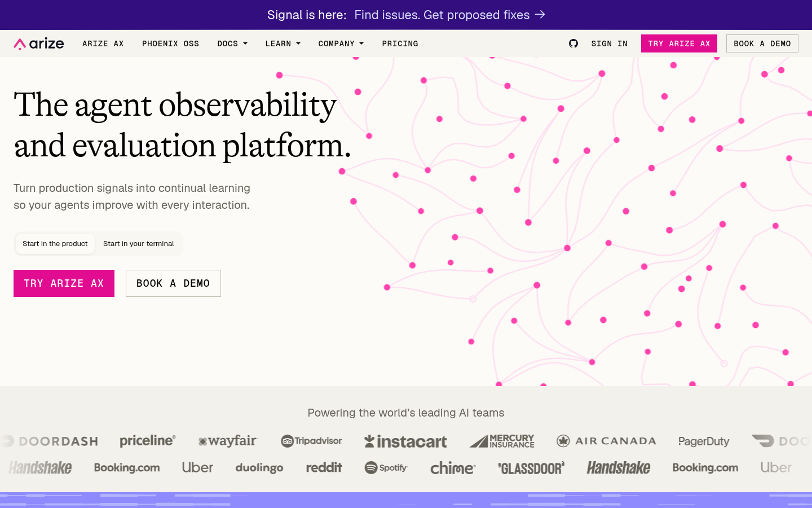
Task: Expand the Company dropdown menu
Action: pos(341,43)
